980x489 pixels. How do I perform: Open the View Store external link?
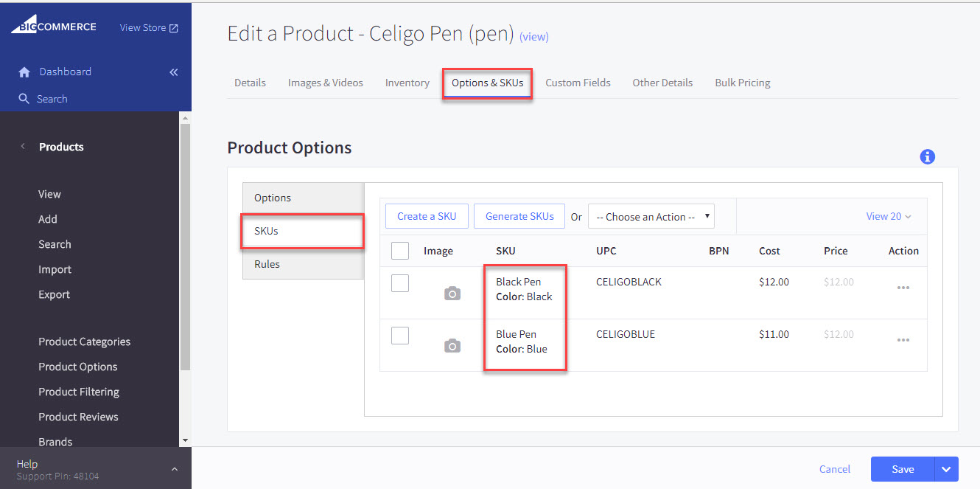tap(149, 28)
